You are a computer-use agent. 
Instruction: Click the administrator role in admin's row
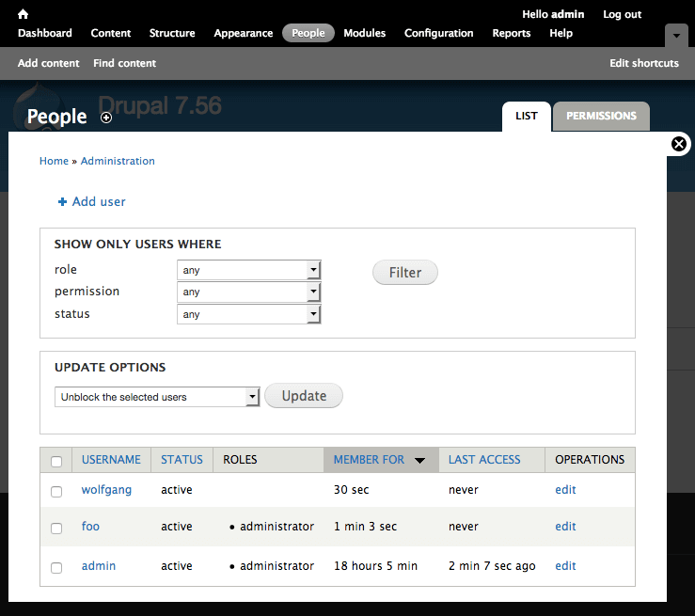(277, 566)
